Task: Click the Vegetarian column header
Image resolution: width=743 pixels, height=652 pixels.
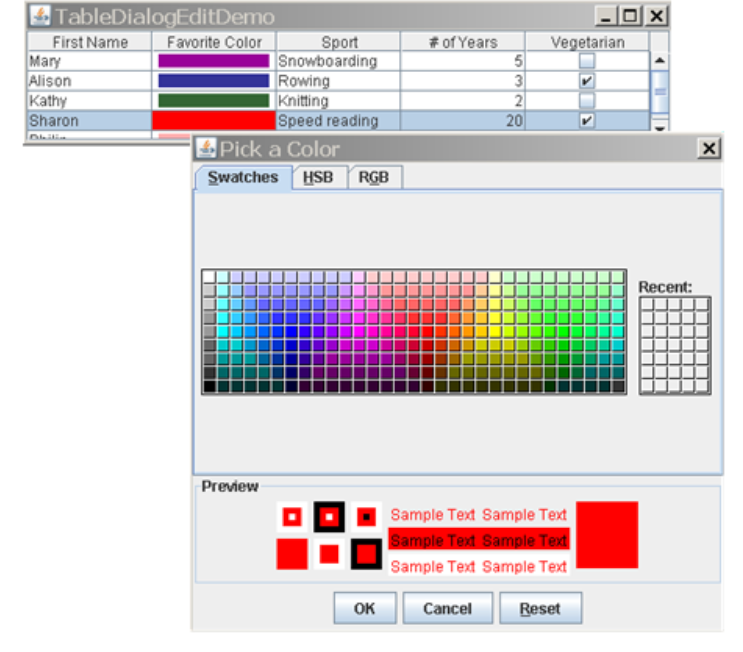Action: (587, 42)
